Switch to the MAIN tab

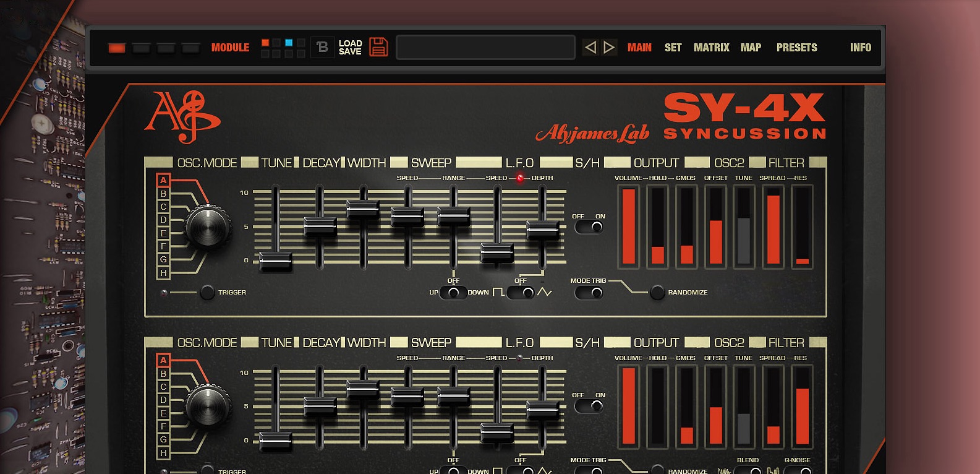(639, 48)
